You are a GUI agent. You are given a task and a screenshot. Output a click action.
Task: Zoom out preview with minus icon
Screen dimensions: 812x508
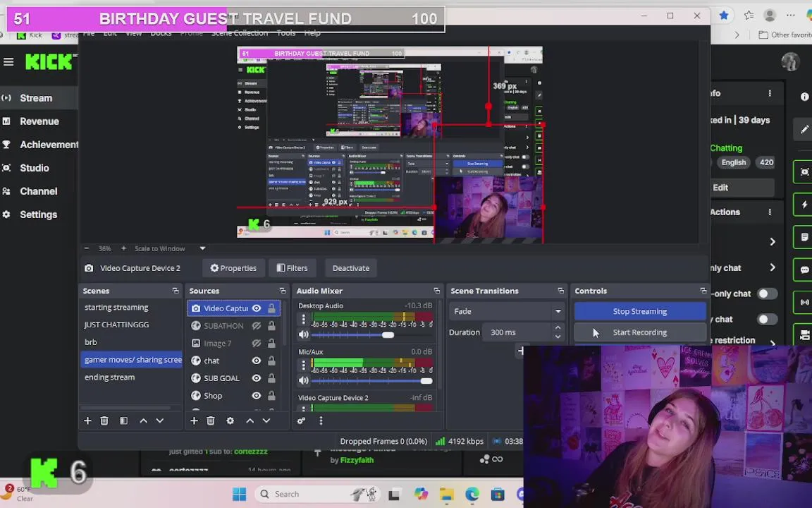click(x=87, y=249)
